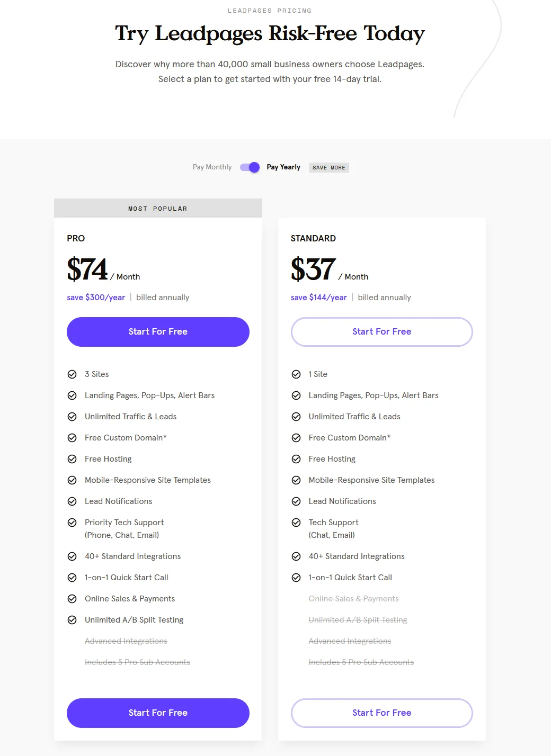Click struck-through Advanced Integrations in Standard plan
551x756 pixels.
pos(350,641)
